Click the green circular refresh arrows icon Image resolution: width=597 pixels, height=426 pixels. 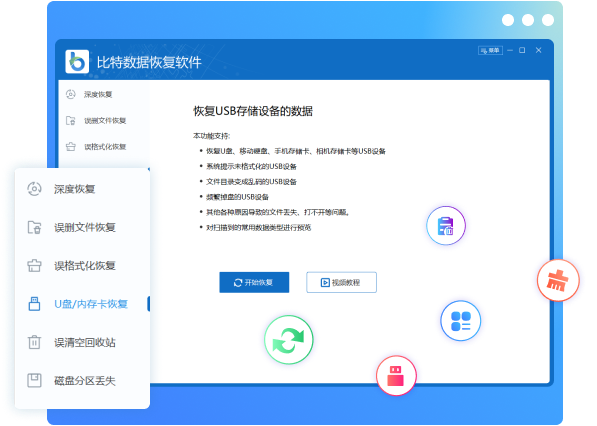click(x=289, y=340)
